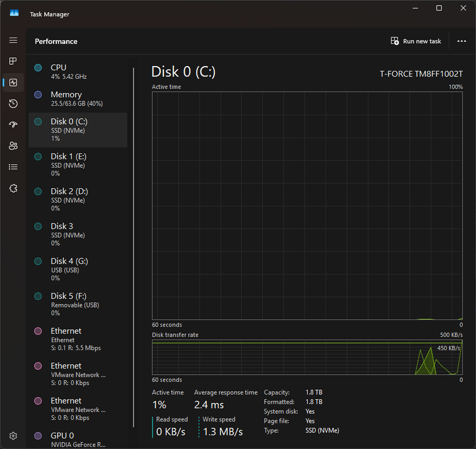This screenshot has width=476, height=449.
Task: Click the T-FORCE TM8FF1002T model name
Action: [421, 74]
